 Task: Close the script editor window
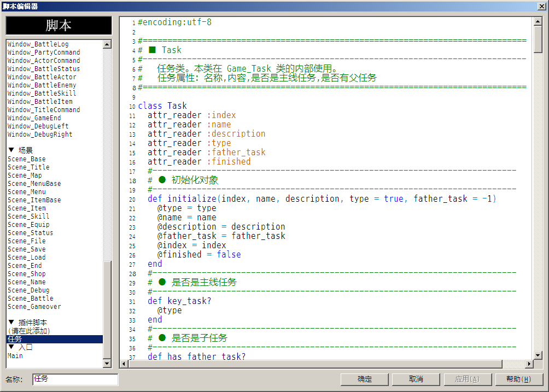(x=541, y=7)
